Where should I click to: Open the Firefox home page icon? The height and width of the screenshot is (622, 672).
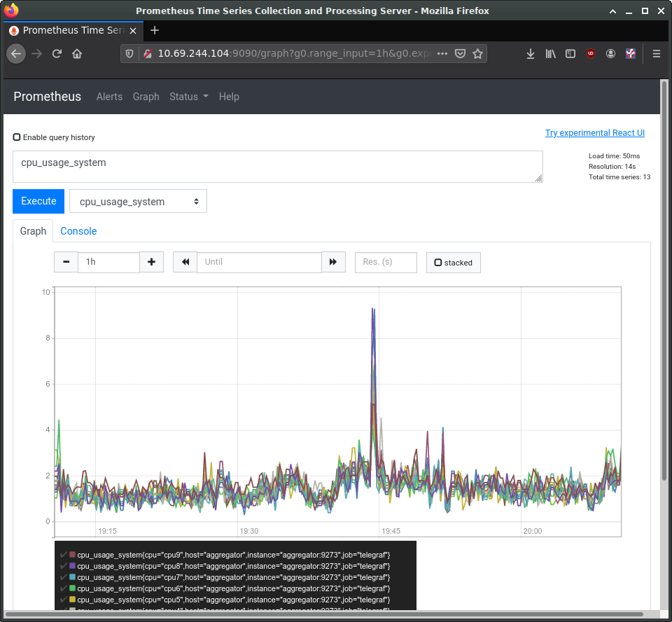coord(77,54)
